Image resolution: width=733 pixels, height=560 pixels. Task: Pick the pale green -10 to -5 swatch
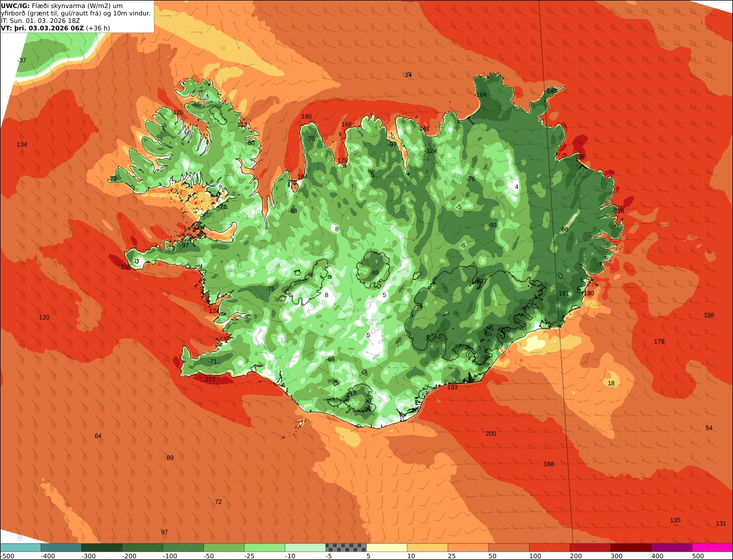pyautogui.click(x=305, y=547)
